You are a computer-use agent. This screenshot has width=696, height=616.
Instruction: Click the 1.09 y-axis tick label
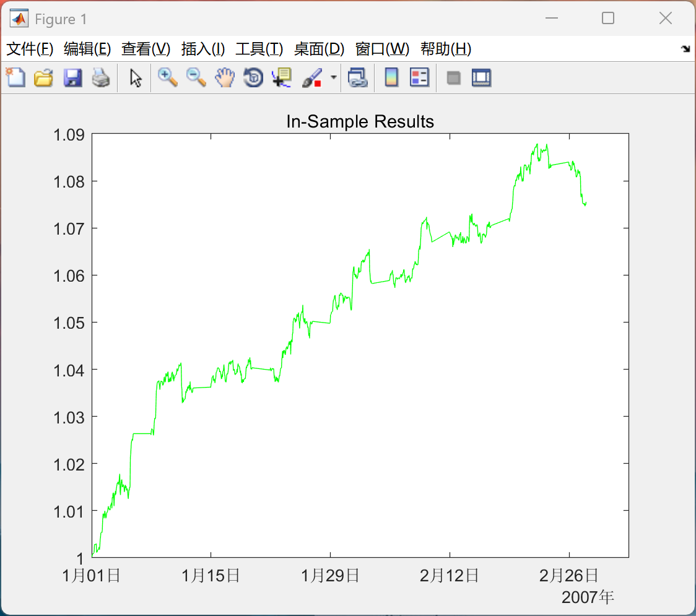pos(69,134)
